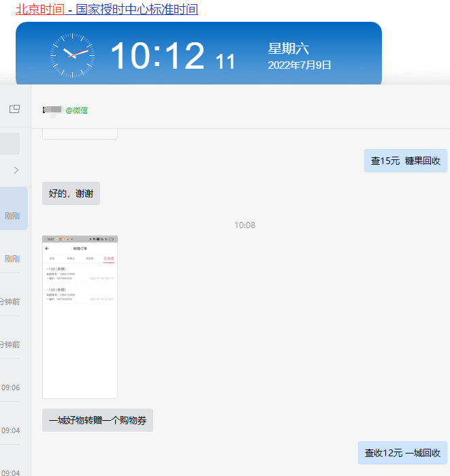
Task: Click the 10:12 digital time display
Action: click(x=157, y=56)
